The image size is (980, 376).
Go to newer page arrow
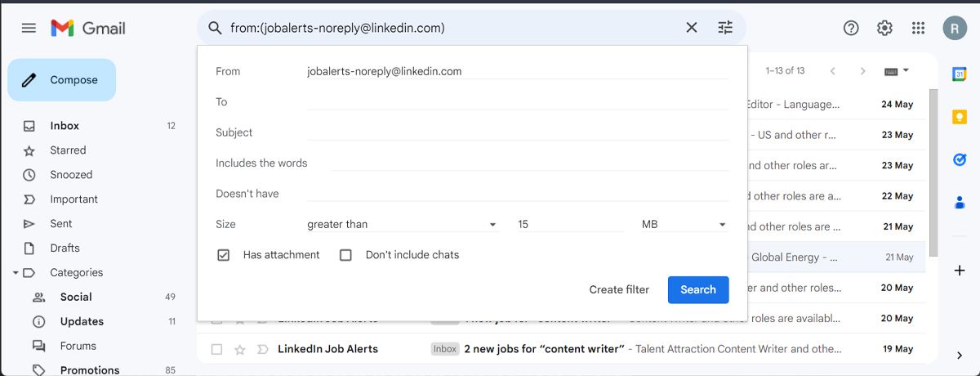[x=833, y=71]
